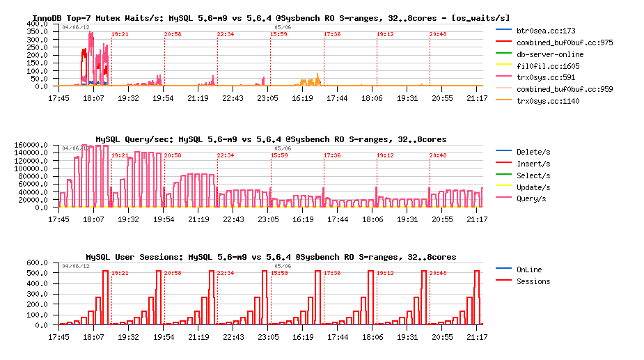Click the 23:05 x-axis label under the Query/sec chart
Viewport: 644px width, 360px height.
[x=268, y=219]
